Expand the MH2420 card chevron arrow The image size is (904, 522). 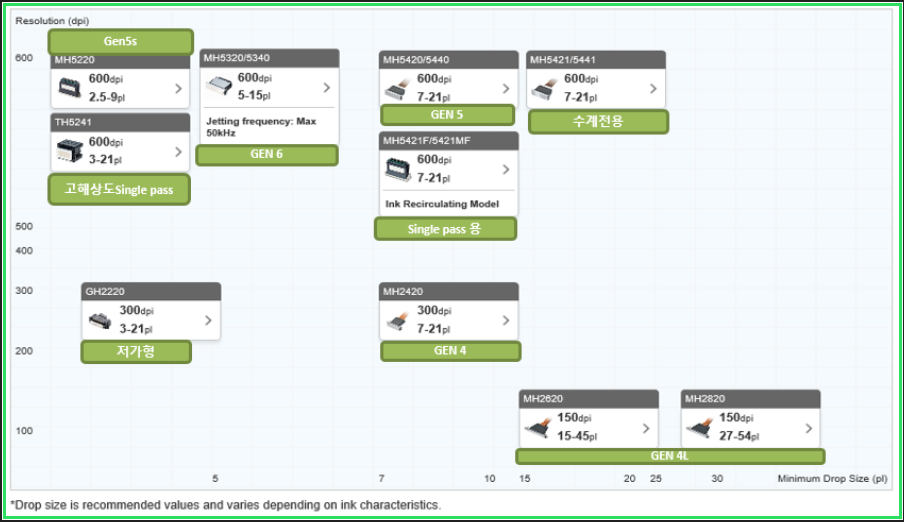point(506,321)
